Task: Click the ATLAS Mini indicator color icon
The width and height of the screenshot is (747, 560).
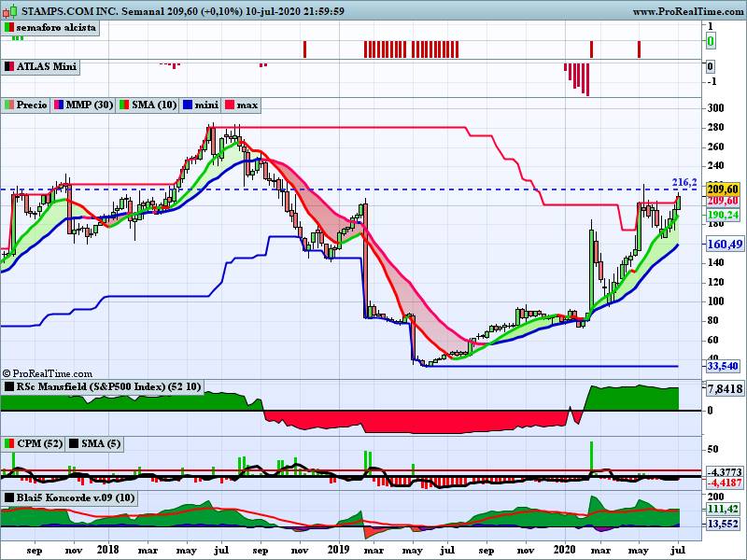Action: tap(8, 66)
